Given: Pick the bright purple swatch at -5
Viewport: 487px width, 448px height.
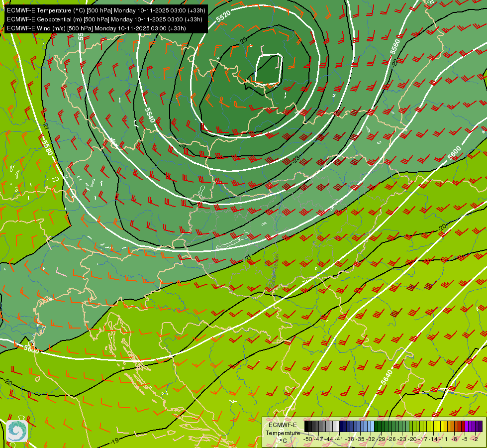Looking at the screenshot, I should 467,427.
